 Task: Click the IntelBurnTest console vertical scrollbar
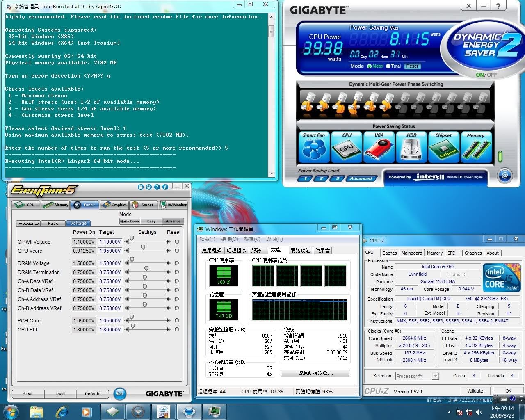271,95
